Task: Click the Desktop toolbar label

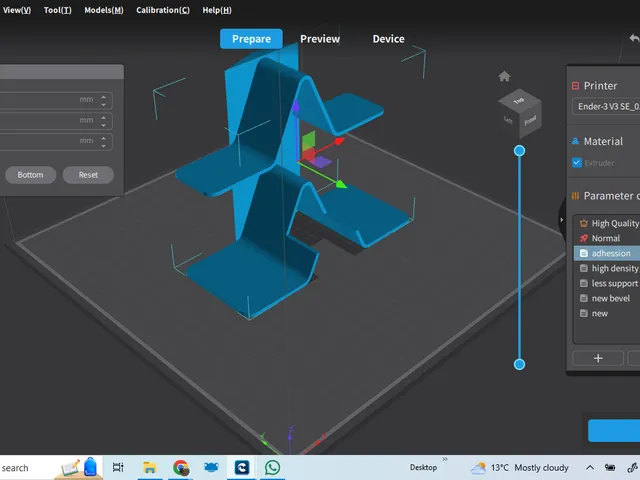Action: click(423, 468)
